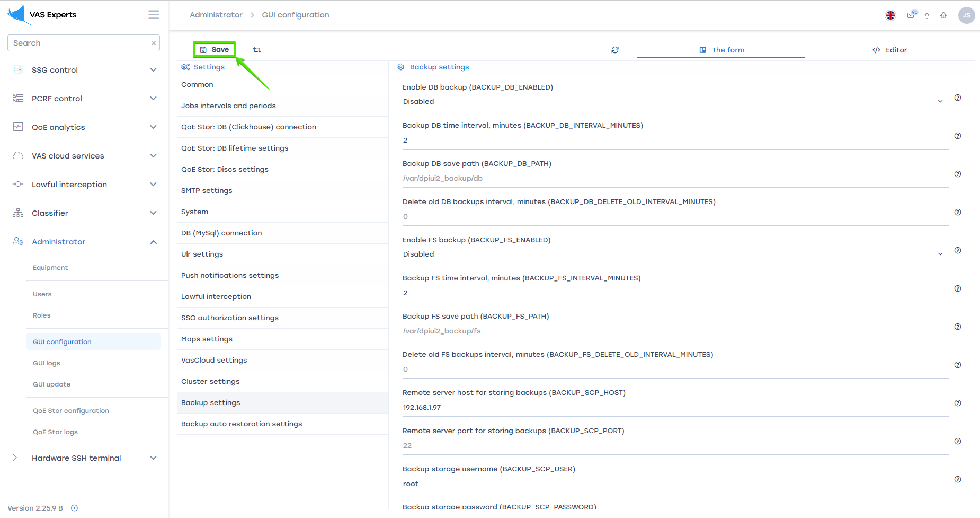Select Backup auto restoration settings
980x518 pixels.
pos(242,424)
